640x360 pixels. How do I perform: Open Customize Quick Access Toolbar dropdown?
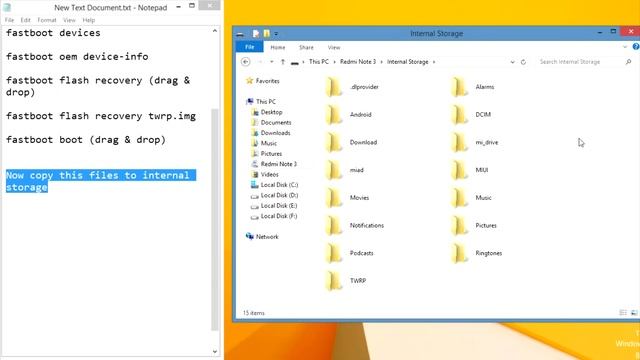[276, 34]
